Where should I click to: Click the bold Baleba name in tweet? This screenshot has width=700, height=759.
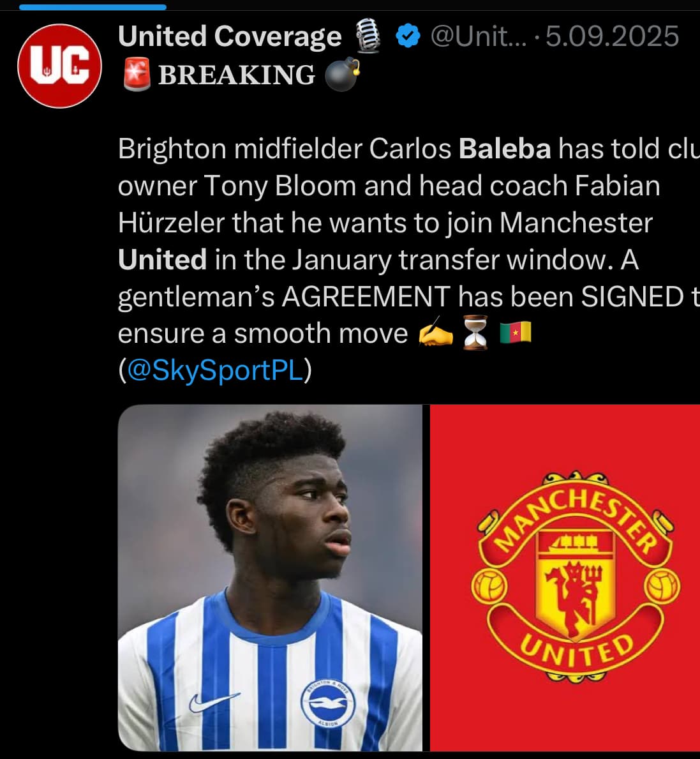pos(505,149)
